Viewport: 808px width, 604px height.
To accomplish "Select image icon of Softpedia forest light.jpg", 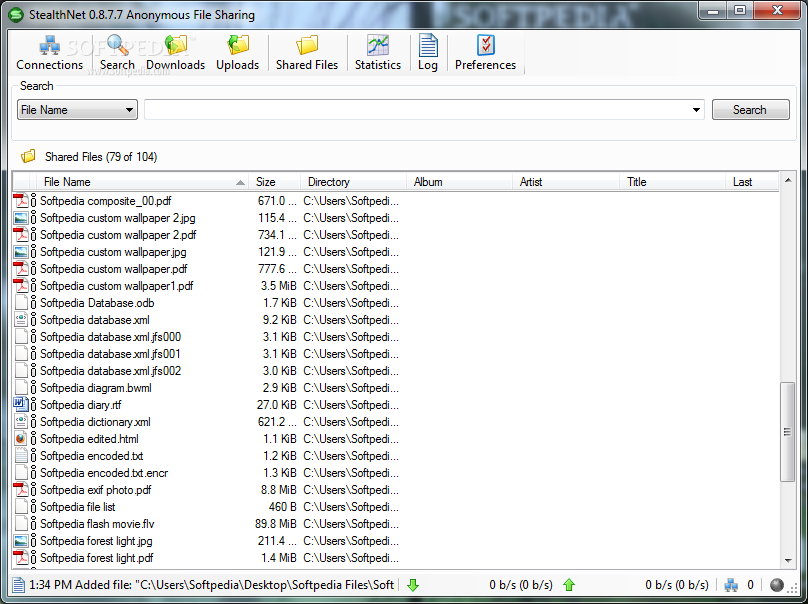I will [21, 541].
